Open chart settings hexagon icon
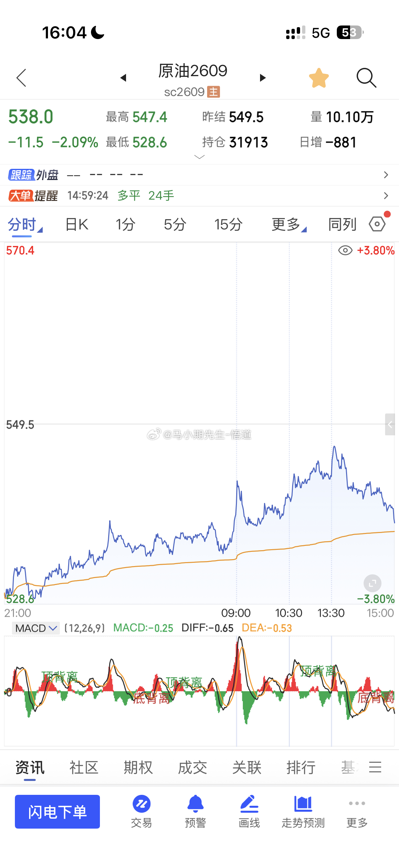 pos(377,224)
